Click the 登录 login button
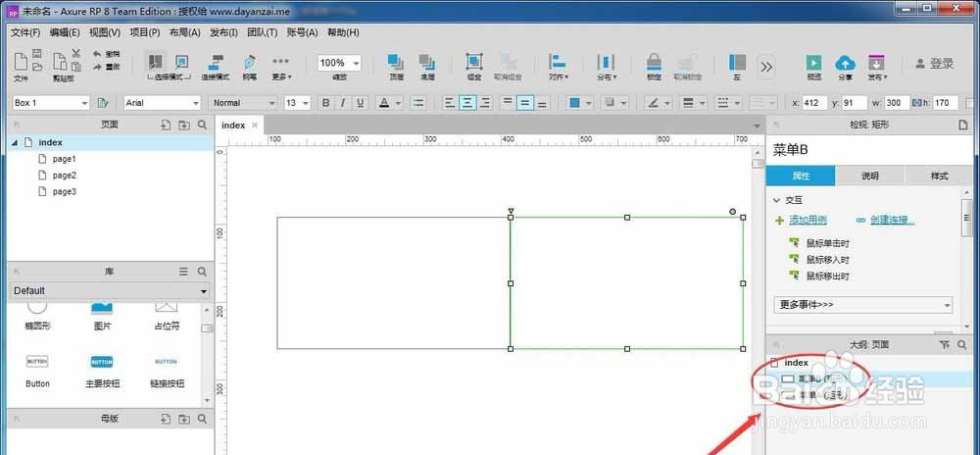 935,63
